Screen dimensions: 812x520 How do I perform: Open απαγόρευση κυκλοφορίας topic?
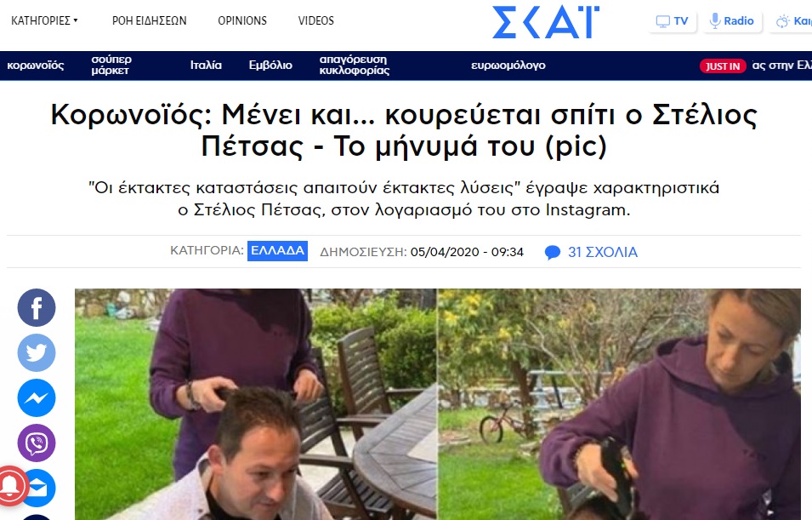click(x=355, y=65)
